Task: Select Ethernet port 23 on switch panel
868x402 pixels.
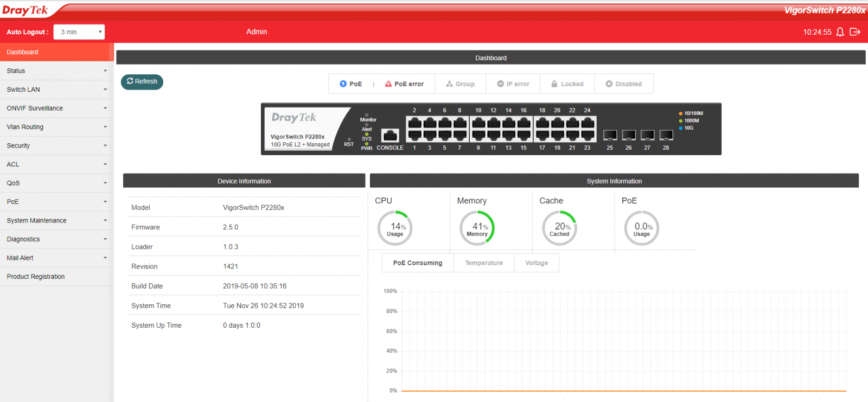Action: point(588,135)
